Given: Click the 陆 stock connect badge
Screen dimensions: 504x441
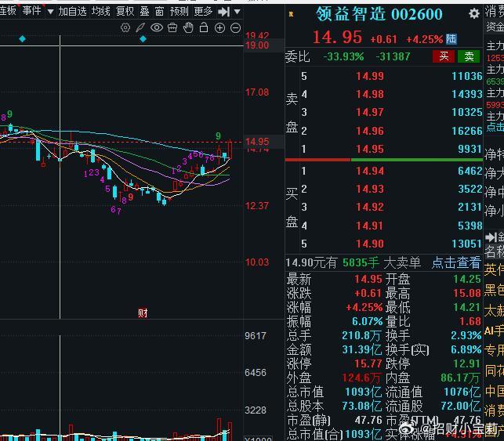Looking at the screenshot, I should click(451, 39).
